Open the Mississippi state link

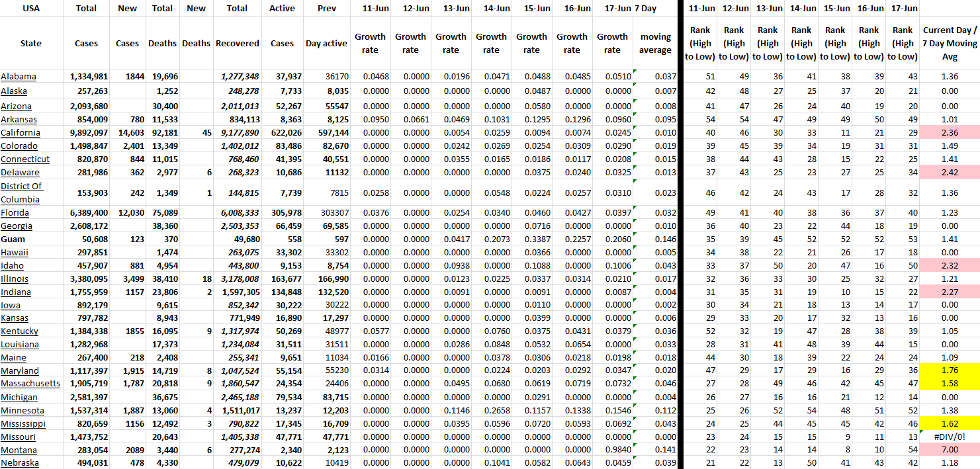coord(23,423)
